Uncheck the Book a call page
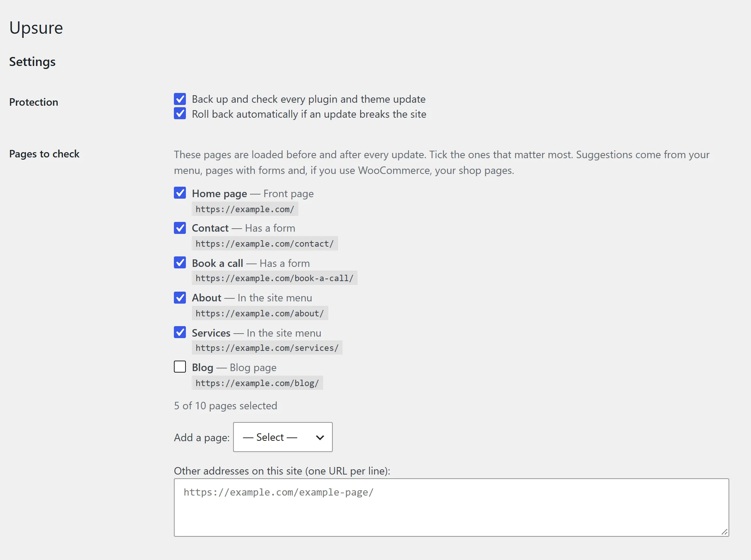Viewport: 751px width, 560px height. 180,262
